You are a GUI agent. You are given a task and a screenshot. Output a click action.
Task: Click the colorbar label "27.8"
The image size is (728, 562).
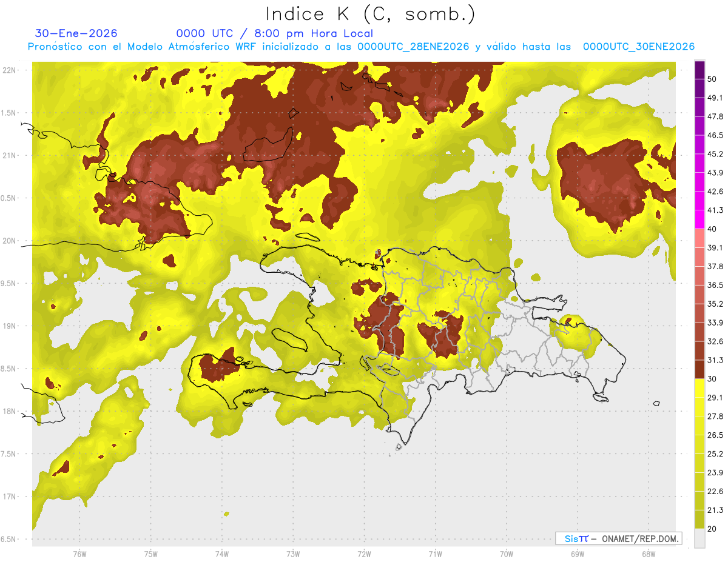[715, 416]
